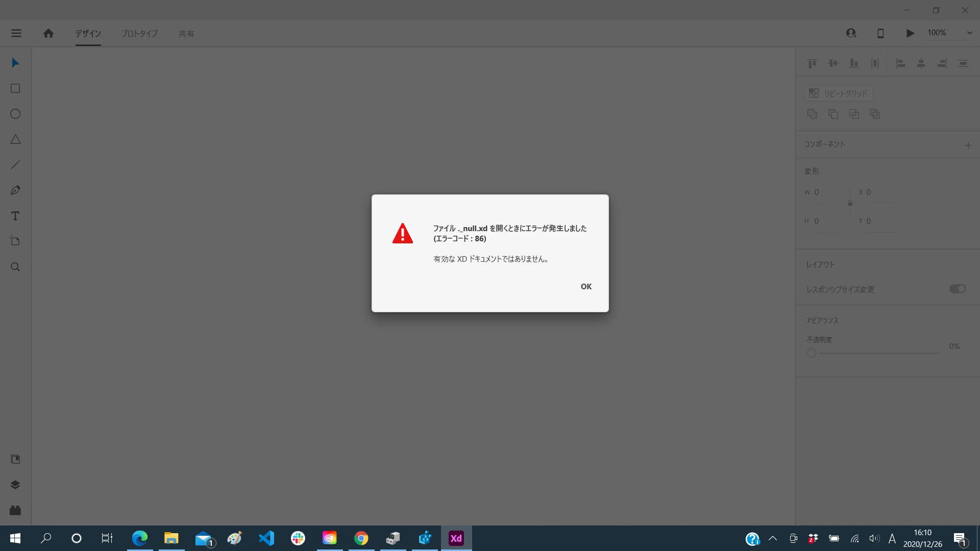Screen dimensions: 980x551
Task: Select the Artboard tool
Action: [15, 241]
